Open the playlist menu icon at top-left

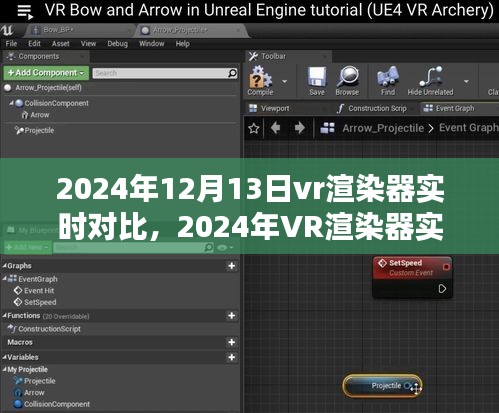point(25,11)
